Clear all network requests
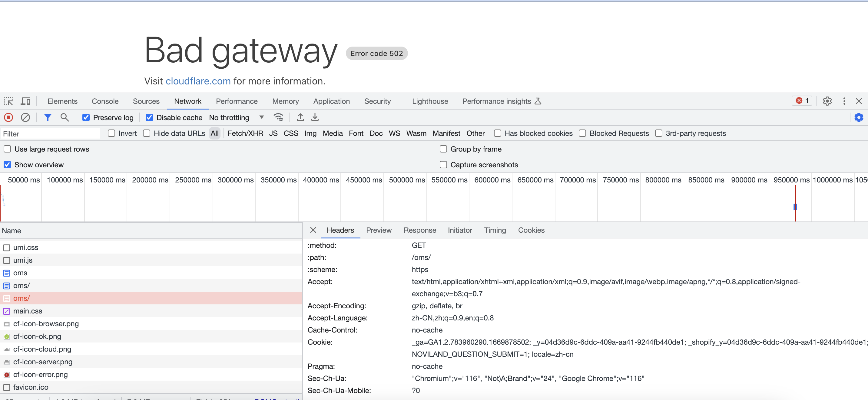The width and height of the screenshot is (868, 400). 26,117
